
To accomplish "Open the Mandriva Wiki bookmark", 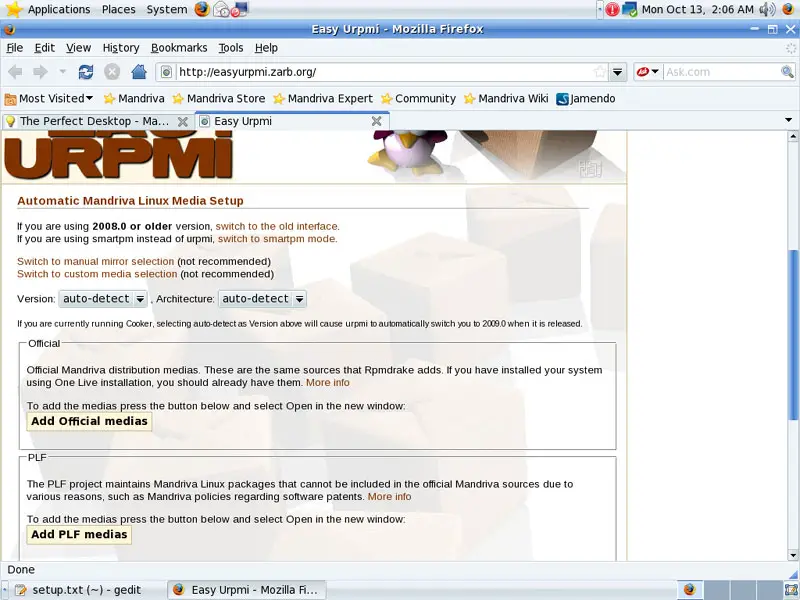I will [506, 98].
